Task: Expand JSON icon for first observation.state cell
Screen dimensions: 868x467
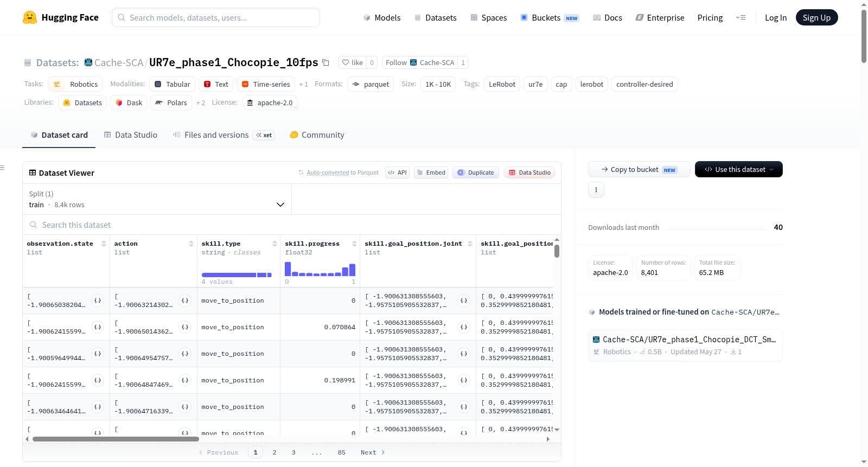Action: coord(98,300)
